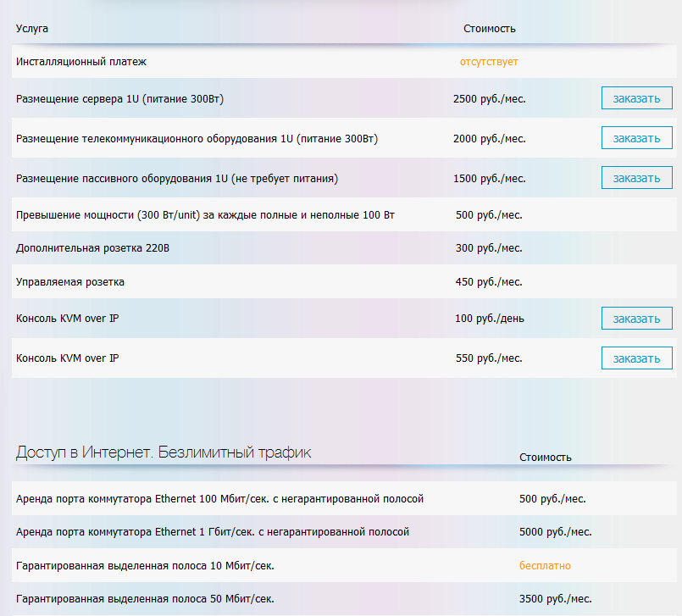Click 'Превышение мощности' row text
682x616 pixels.
click(x=205, y=215)
